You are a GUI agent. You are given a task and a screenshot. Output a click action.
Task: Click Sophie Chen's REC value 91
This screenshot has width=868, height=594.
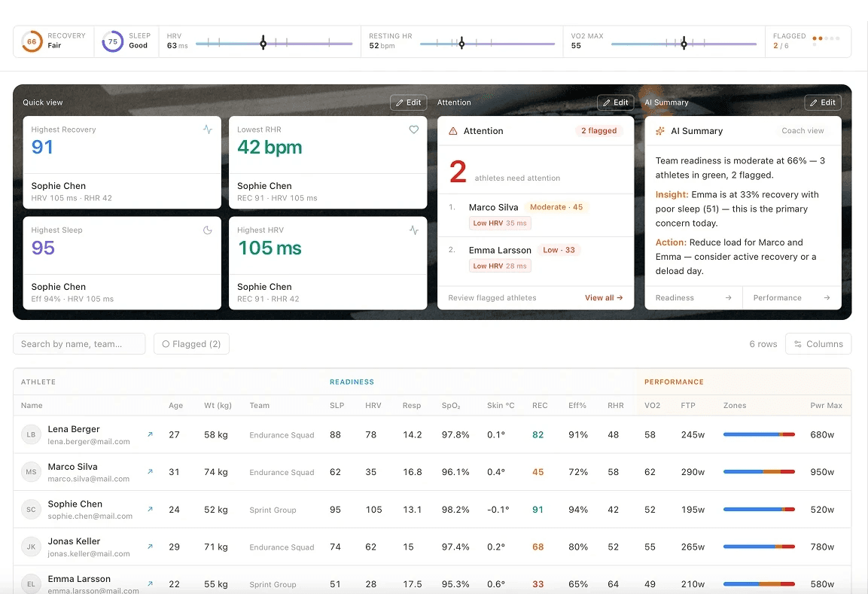[538, 509]
